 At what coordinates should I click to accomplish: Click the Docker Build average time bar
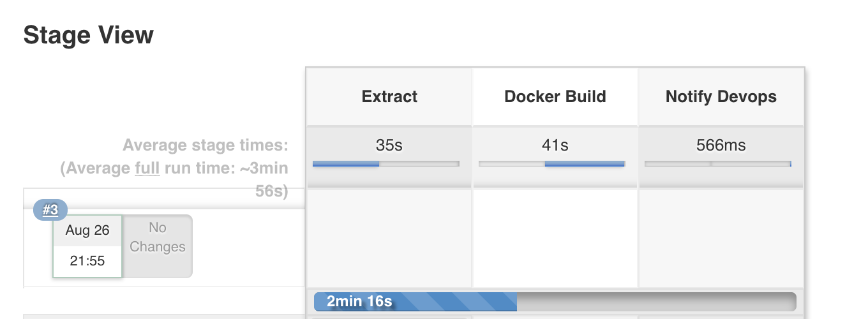pos(552,164)
